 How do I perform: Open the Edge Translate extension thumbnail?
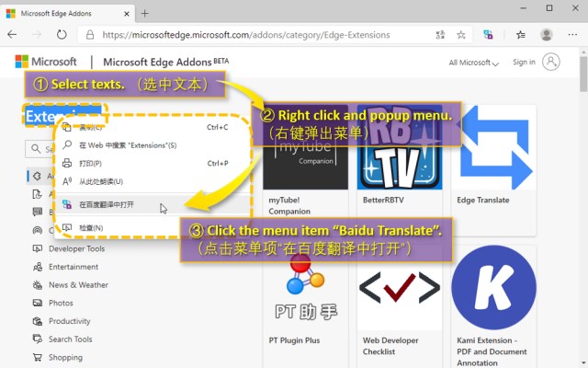493,147
